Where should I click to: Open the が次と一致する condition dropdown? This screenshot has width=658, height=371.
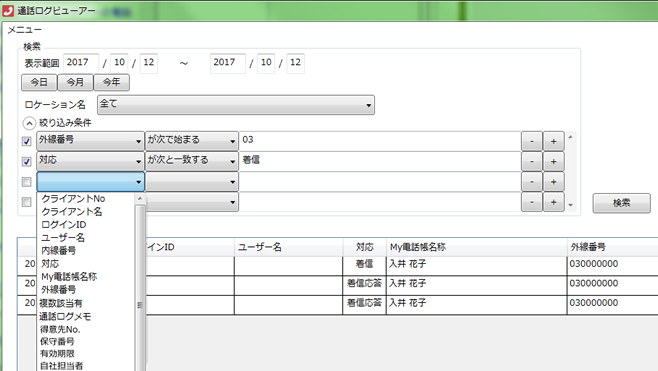click(192, 161)
